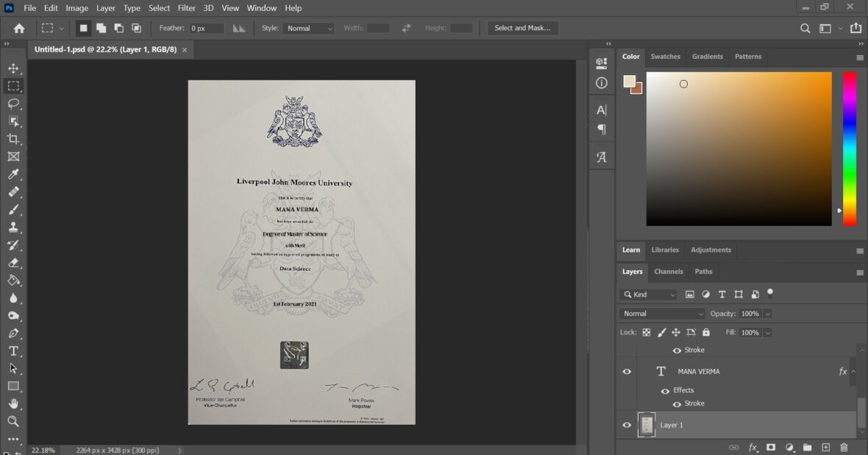Create a new layer
The image size is (868, 455).
[x=825, y=447]
